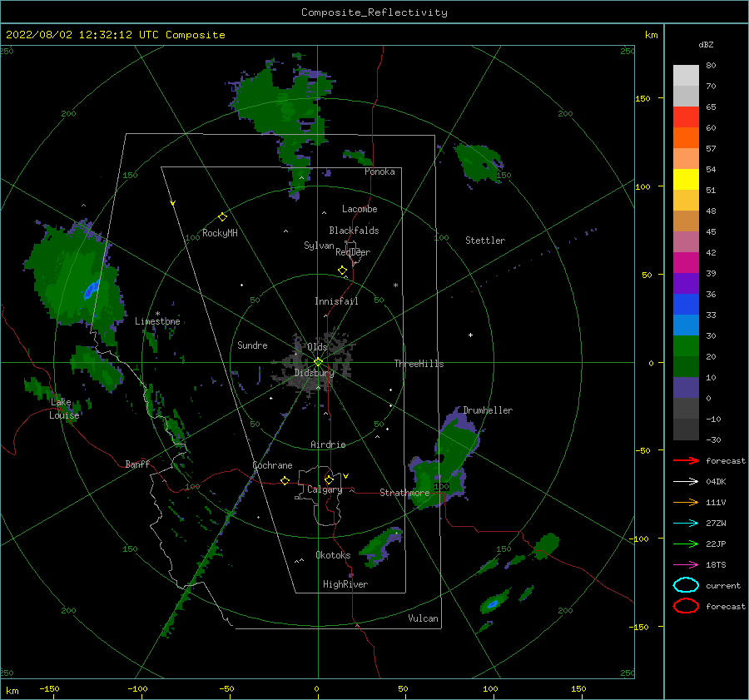This screenshot has width=749, height=700.
Task: Click the yellow diamond marker above Calgary
Action: (329, 479)
